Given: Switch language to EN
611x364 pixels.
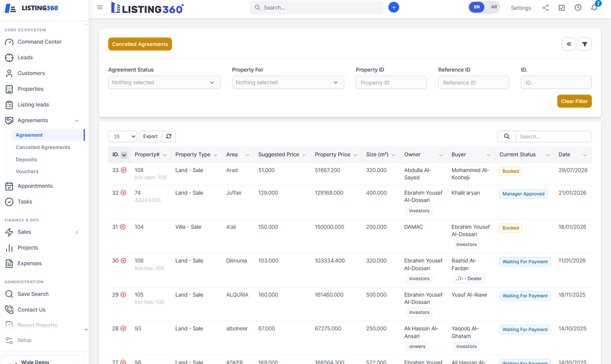Looking at the screenshot, I should click(x=477, y=7).
